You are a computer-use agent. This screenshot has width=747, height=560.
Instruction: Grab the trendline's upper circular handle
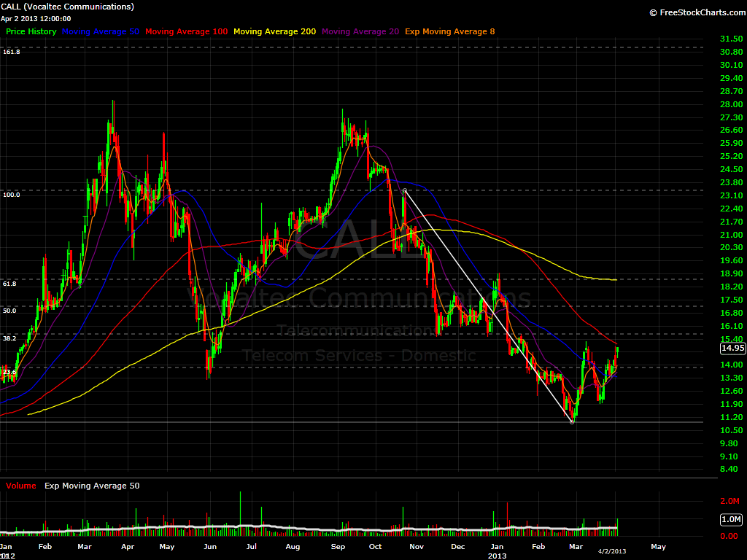[x=404, y=191]
